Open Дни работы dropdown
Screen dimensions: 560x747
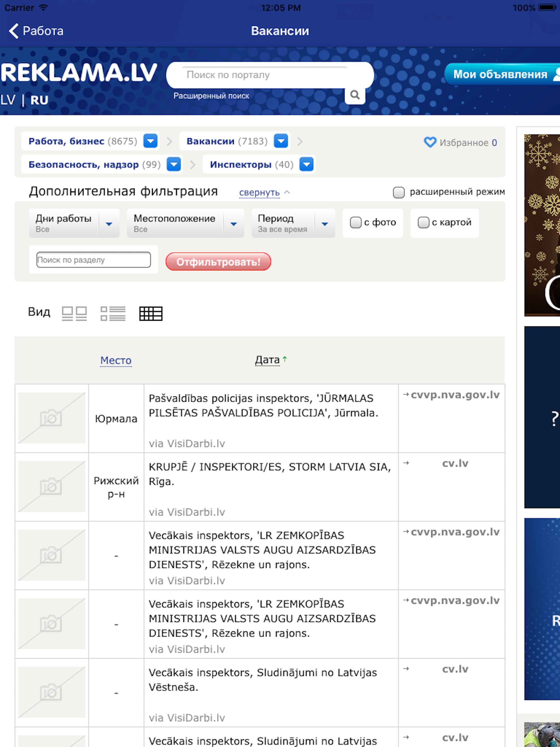pyautogui.click(x=74, y=223)
